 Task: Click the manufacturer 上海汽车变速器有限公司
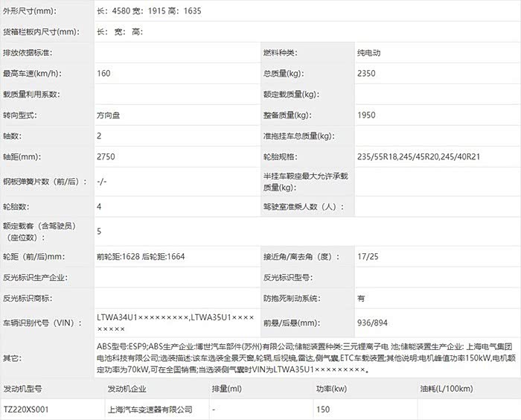click(x=150, y=409)
